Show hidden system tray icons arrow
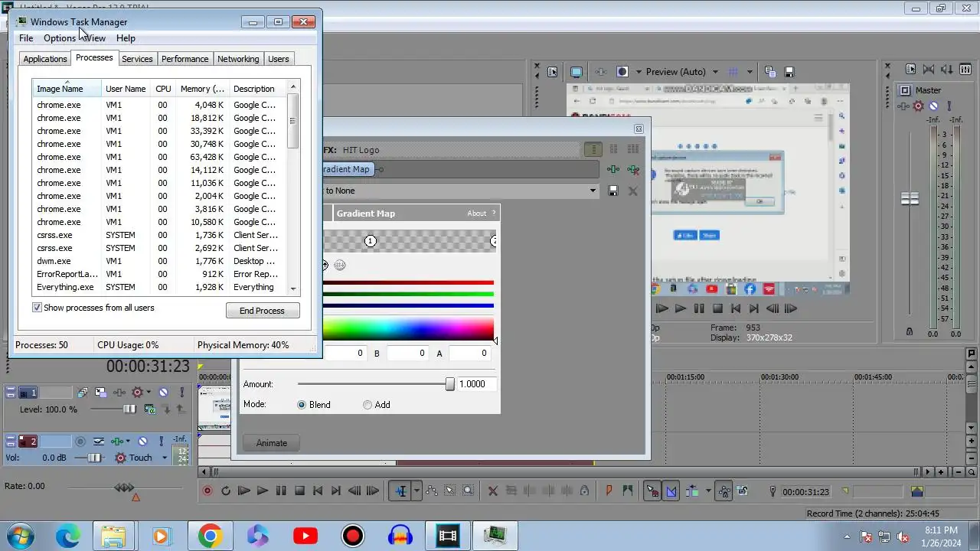Viewport: 980px width, 551px height. tap(847, 536)
